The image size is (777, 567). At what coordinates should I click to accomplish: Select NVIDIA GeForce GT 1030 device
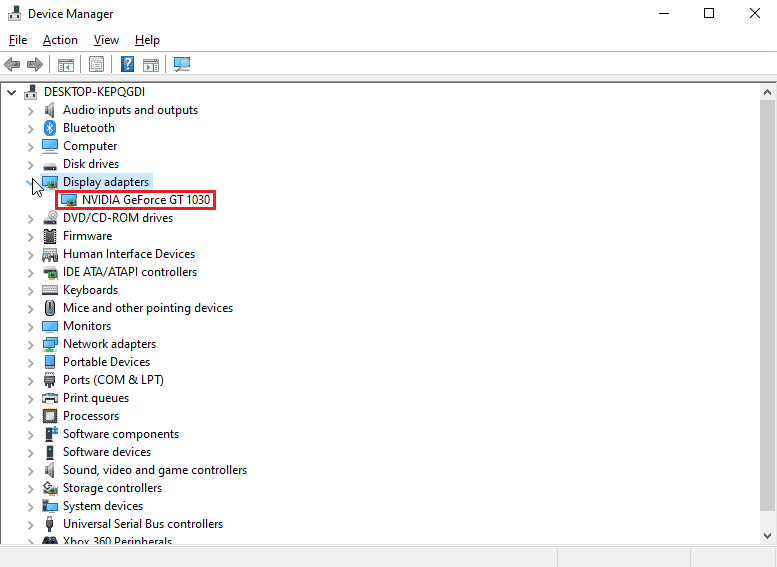146,200
